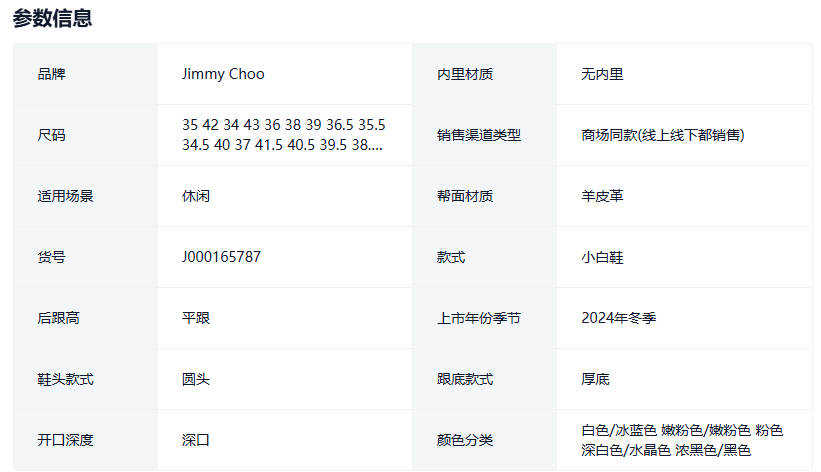Click the 深口 opening depth value
This screenshot has height=472, width=821.
coord(196,440)
